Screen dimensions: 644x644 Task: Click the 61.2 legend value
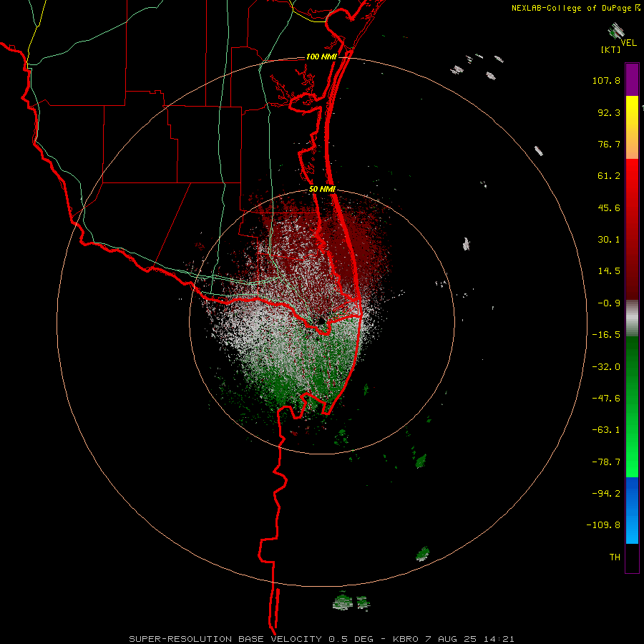pos(609,176)
